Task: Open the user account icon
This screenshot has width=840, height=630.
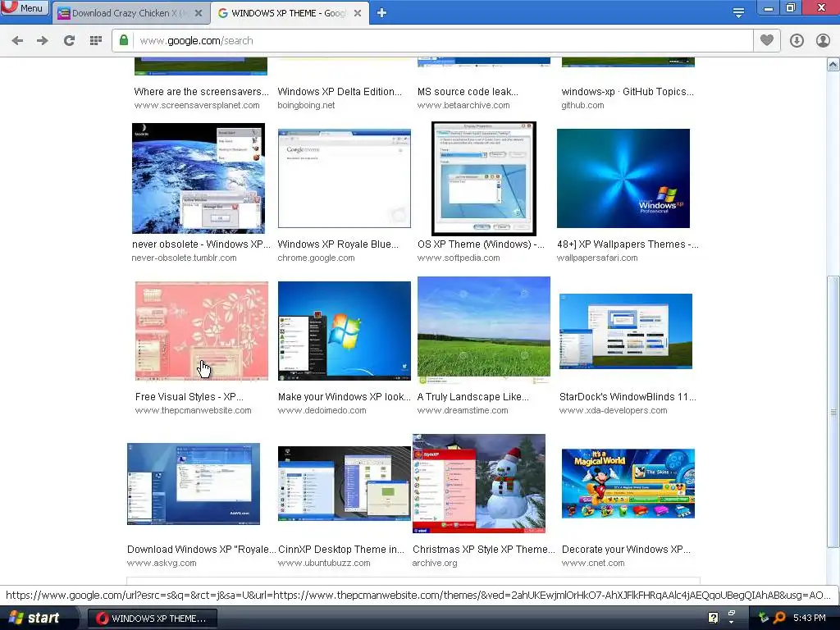Action: [x=823, y=41]
